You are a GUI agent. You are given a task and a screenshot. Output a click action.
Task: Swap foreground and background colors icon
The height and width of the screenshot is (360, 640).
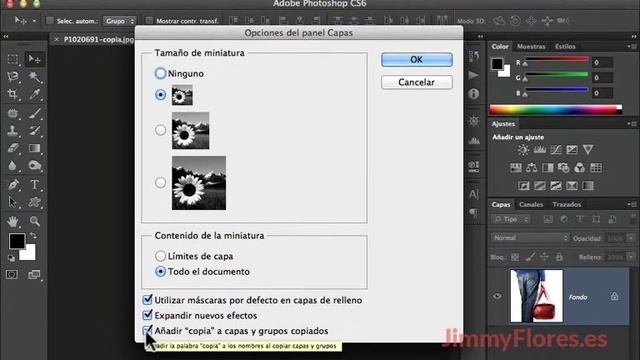coord(33,236)
